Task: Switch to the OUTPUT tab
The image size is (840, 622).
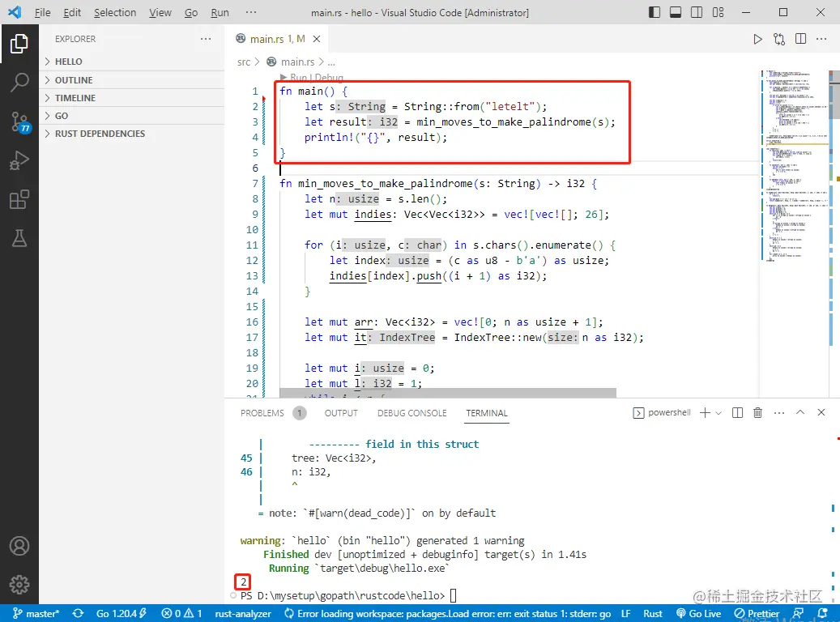Action: (341, 413)
